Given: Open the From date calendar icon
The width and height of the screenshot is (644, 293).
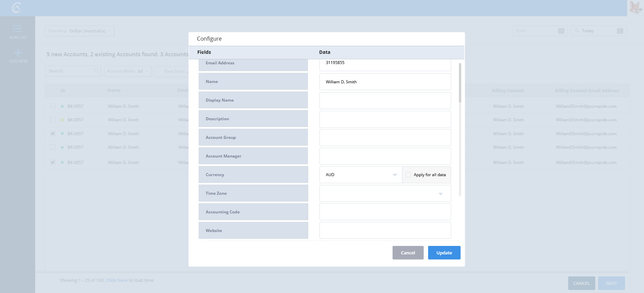Looking at the screenshot, I should (x=561, y=31).
